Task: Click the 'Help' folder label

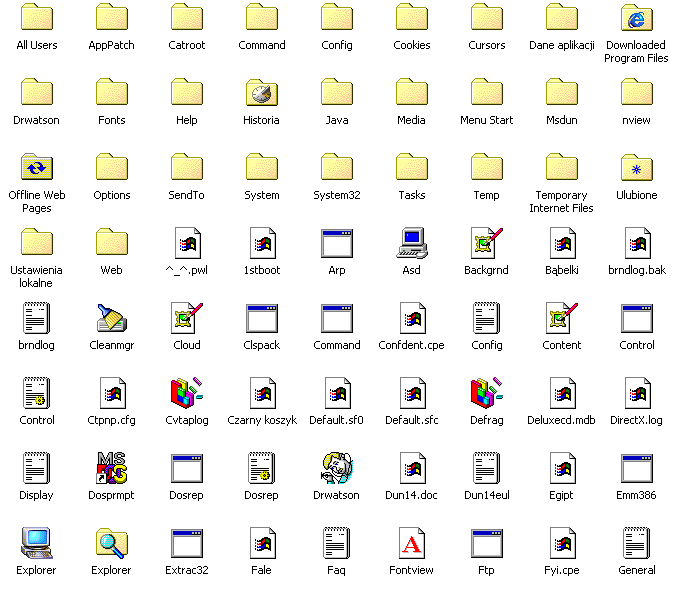Action: [x=187, y=120]
